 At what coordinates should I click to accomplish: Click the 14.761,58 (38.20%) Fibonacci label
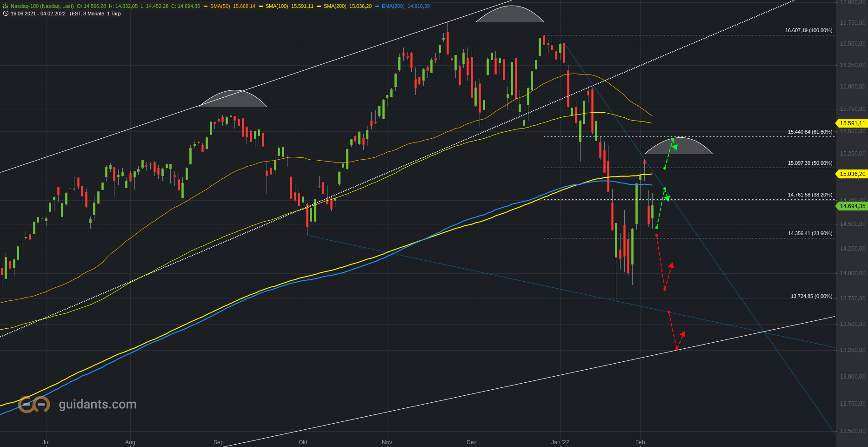tap(810, 195)
